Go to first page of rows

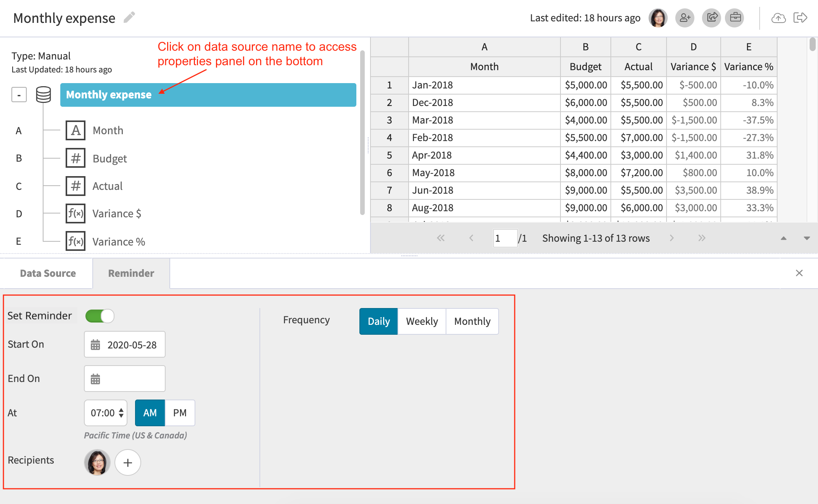click(441, 238)
